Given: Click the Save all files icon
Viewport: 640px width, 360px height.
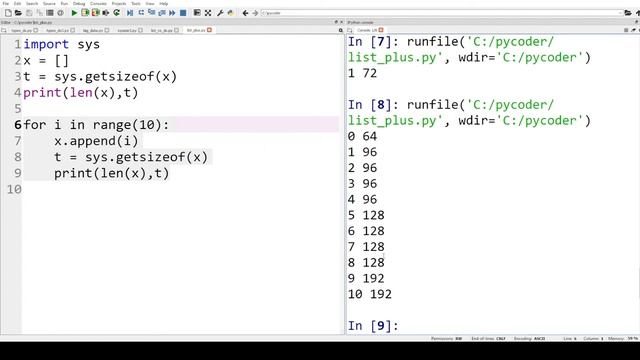Looking at the screenshot, I should [x=40, y=13].
